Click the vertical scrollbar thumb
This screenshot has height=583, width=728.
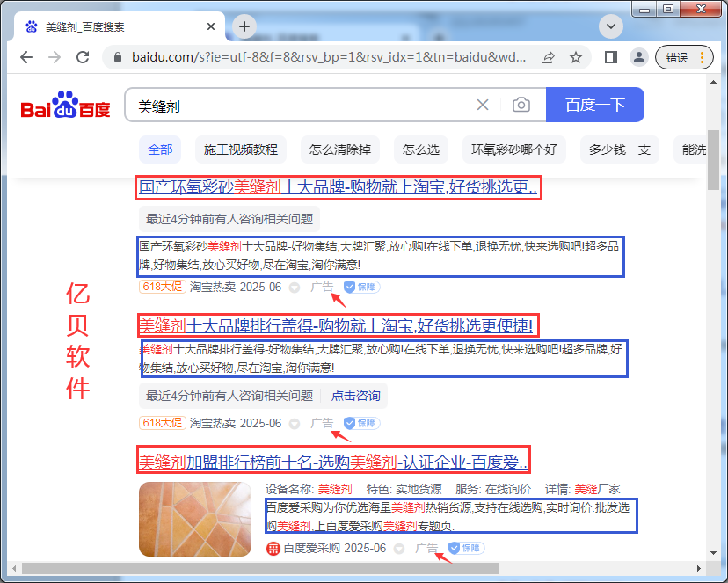pyautogui.click(x=713, y=160)
